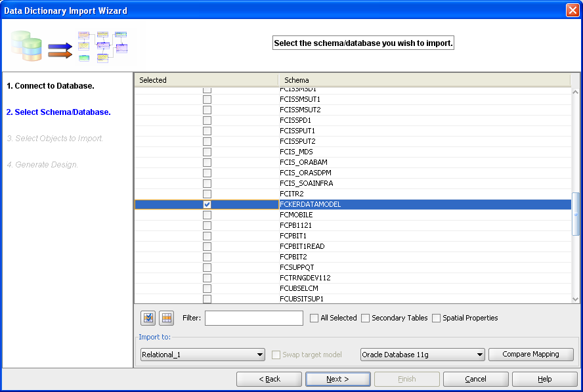Screen dimensions: 583x392
Task: Open Help for the wizard
Action: click(544, 379)
